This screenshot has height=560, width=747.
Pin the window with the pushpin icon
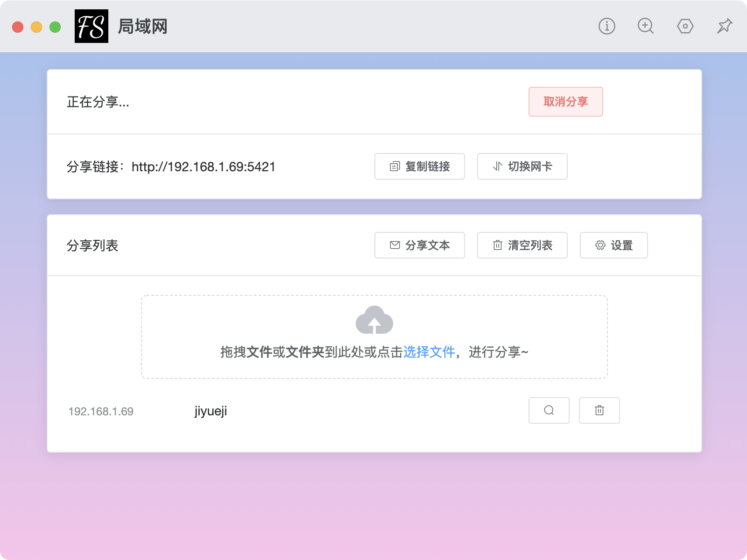(x=725, y=26)
